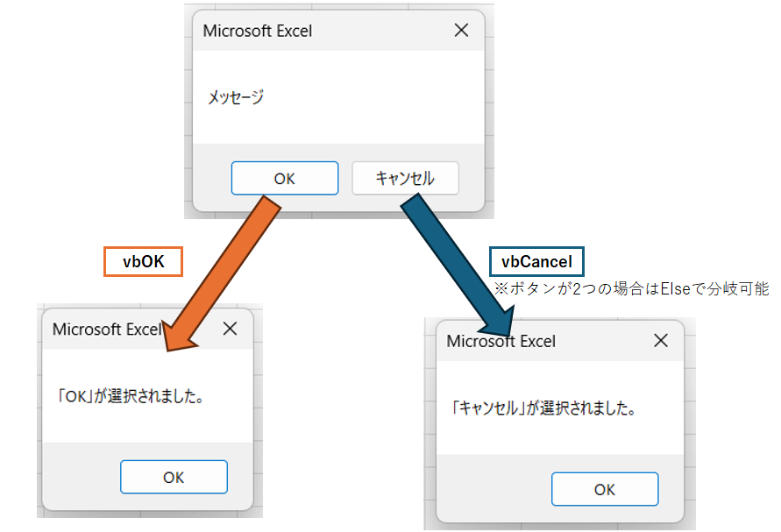Click Microsoft Excel title of メッセージ dialog
This screenshot has height=532, width=781.
point(258,31)
